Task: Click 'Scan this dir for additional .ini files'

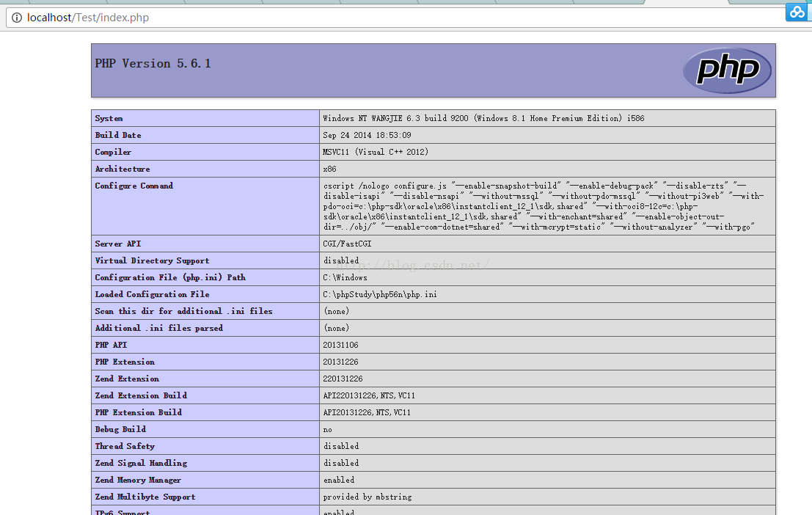Action: click(x=183, y=311)
